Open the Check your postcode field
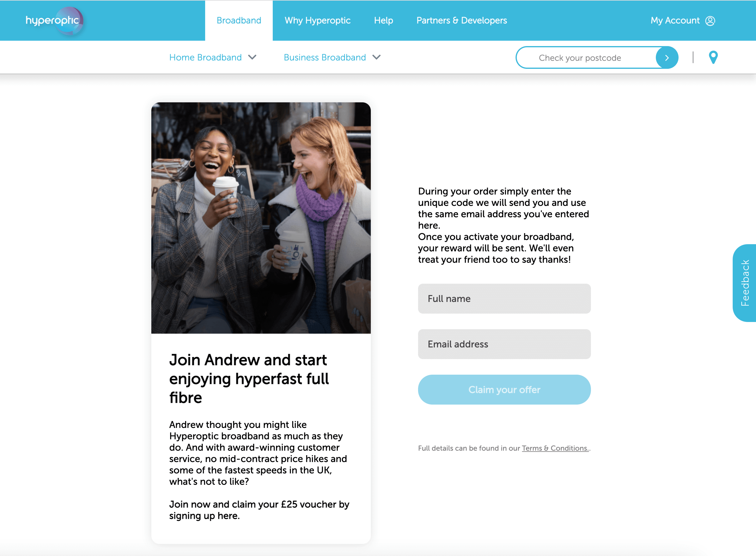This screenshot has height=556, width=756. point(588,57)
